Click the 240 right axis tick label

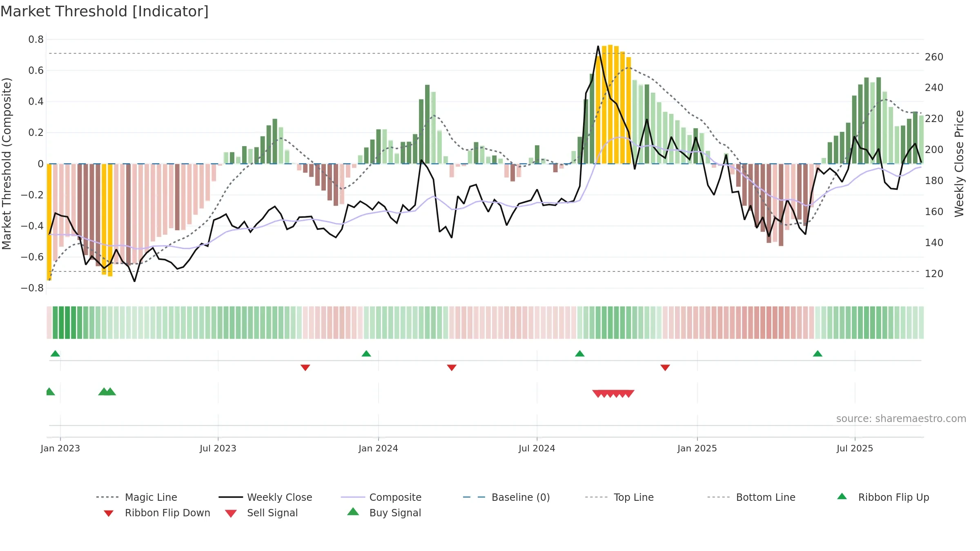pyautogui.click(x=934, y=87)
